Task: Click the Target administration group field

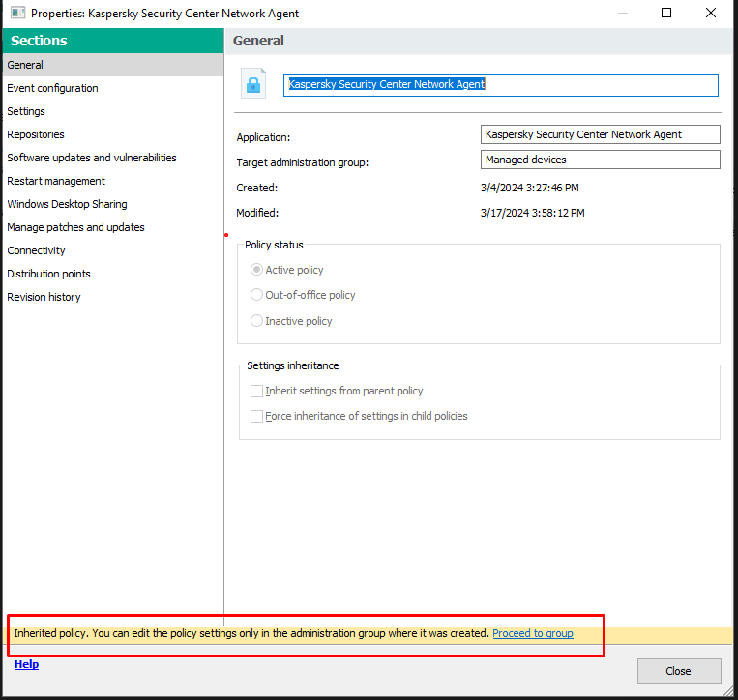Action: point(600,160)
